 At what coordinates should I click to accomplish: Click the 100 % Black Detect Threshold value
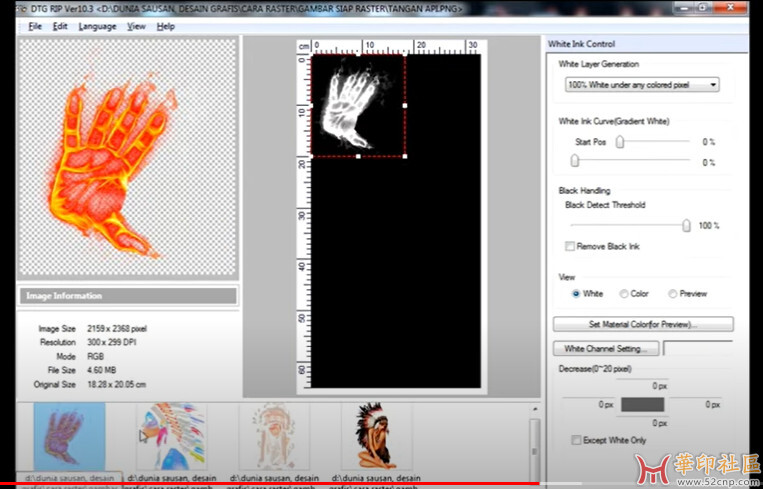click(x=708, y=226)
